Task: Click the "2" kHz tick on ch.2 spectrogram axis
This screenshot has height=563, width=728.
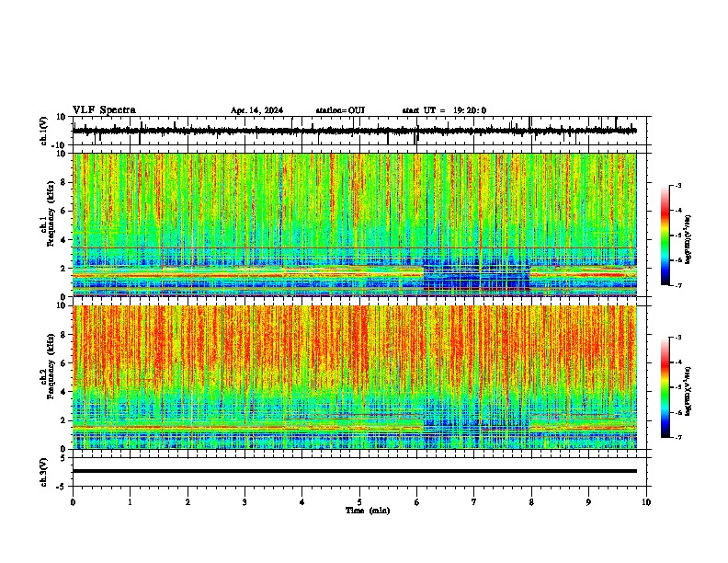Action: click(63, 420)
